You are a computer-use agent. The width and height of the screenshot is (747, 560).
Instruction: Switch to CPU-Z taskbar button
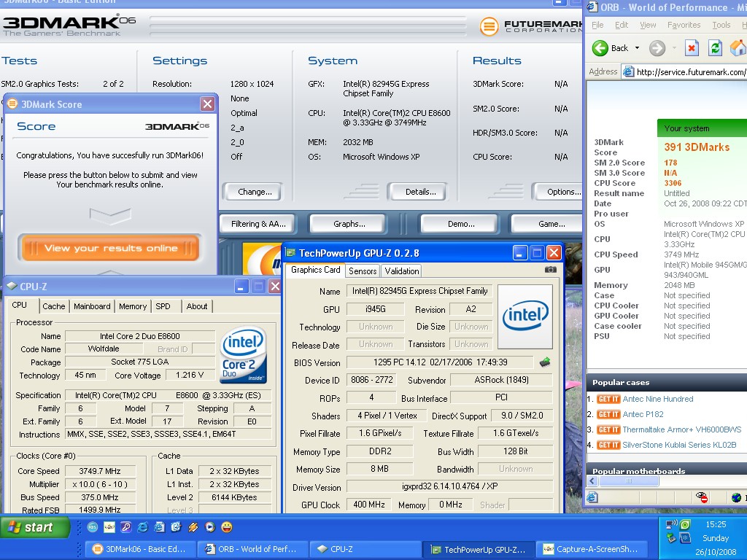(x=365, y=549)
